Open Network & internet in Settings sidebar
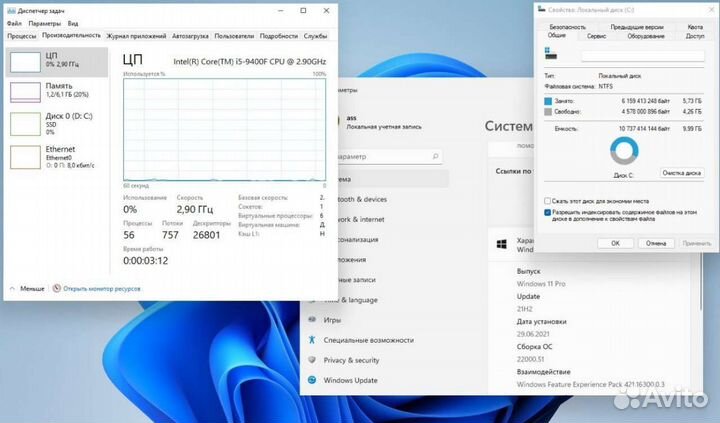This screenshot has width=720, height=423. 361,220
